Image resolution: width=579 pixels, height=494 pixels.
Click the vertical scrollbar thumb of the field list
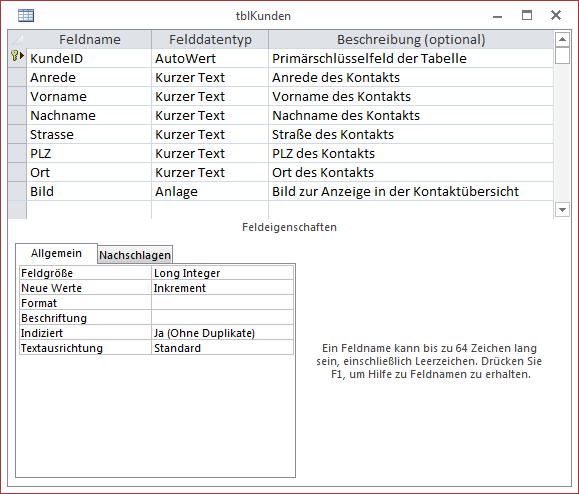point(562,56)
